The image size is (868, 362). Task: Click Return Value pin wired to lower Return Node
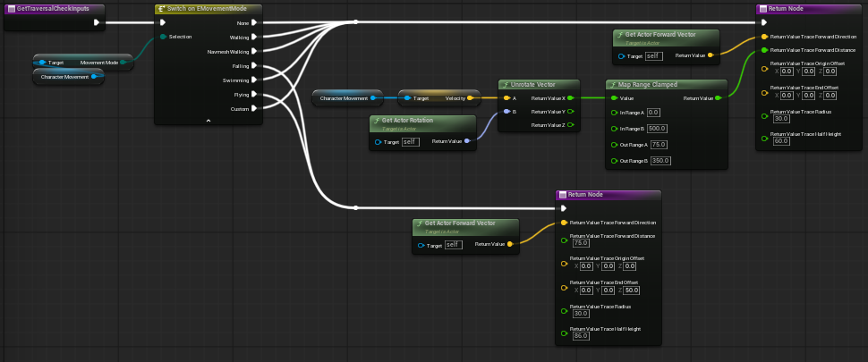coord(510,243)
